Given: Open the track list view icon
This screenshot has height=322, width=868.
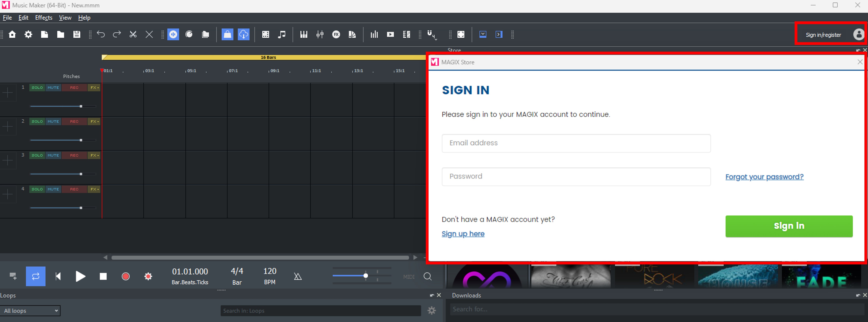Looking at the screenshot, I should pyautogui.click(x=406, y=34).
